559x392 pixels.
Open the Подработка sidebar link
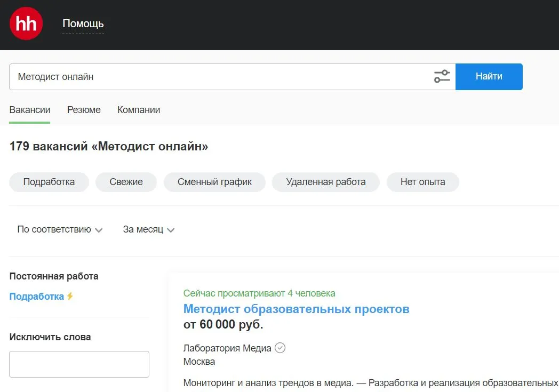click(36, 297)
